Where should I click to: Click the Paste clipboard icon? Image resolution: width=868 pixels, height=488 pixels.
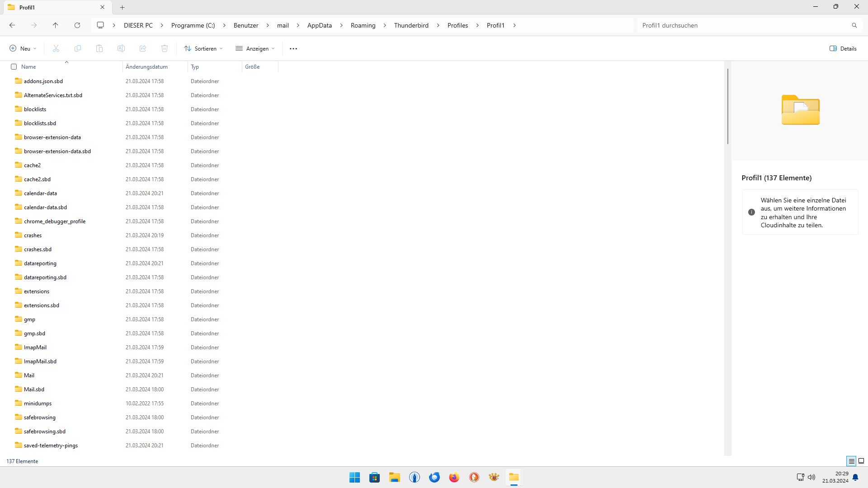tap(99, 48)
